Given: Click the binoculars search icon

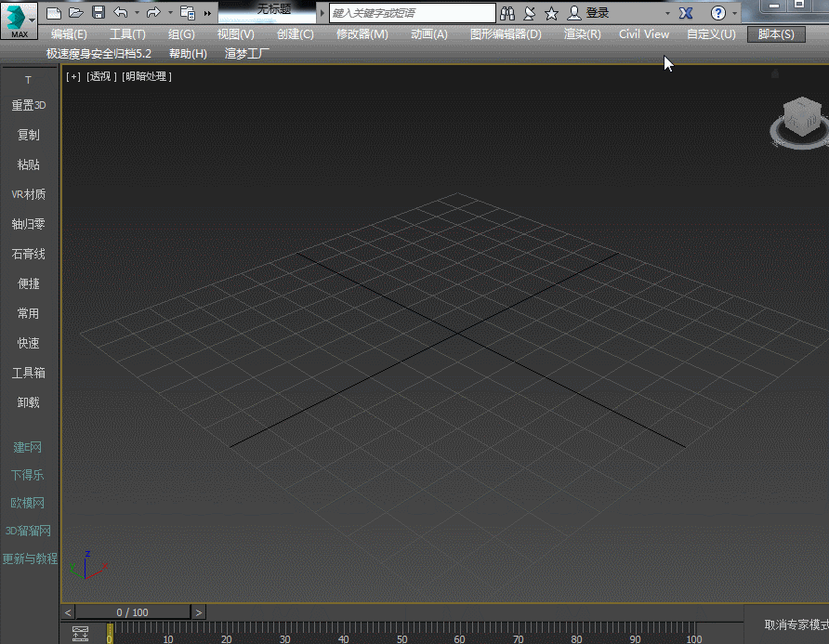Looking at the screenshot, I should (x=507, y=13).
